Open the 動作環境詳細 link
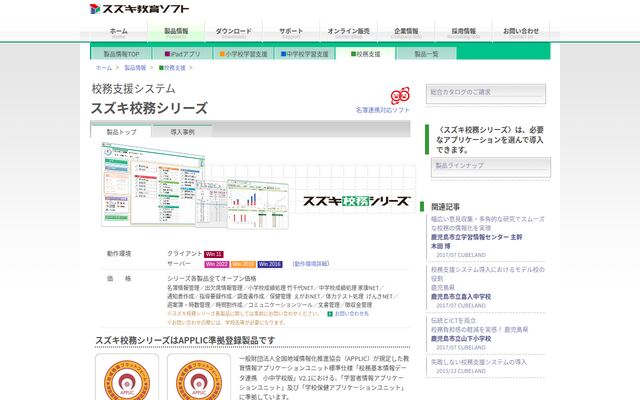 (x=311, y=264)
